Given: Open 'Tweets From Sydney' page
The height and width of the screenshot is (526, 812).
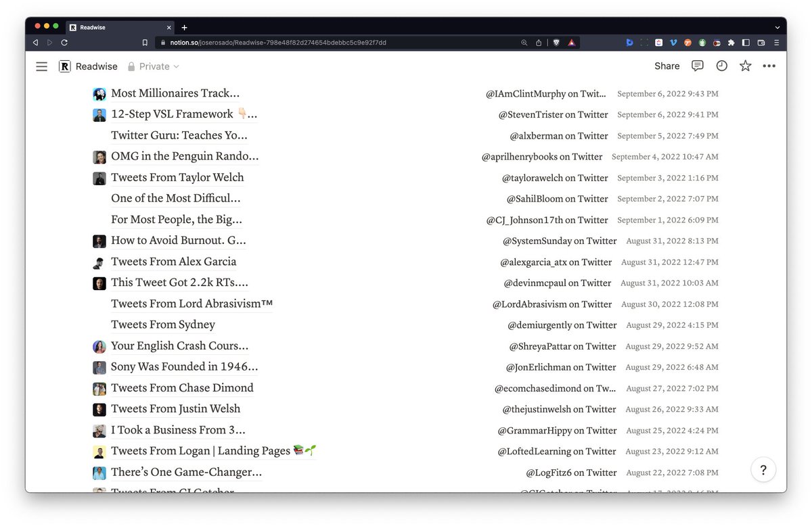Looking at the screenshot, I should [163, 325].
